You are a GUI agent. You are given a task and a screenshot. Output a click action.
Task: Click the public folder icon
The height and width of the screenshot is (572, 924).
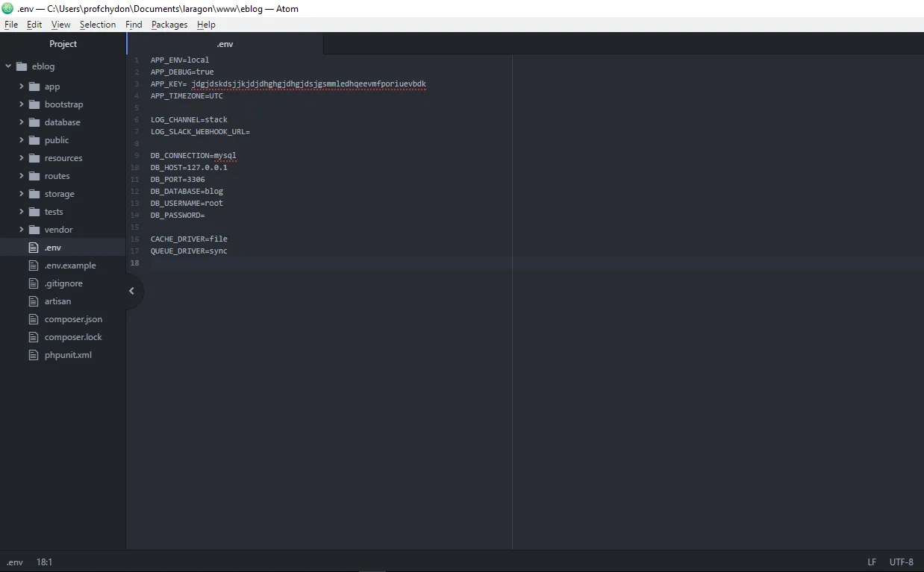point(34,140)
